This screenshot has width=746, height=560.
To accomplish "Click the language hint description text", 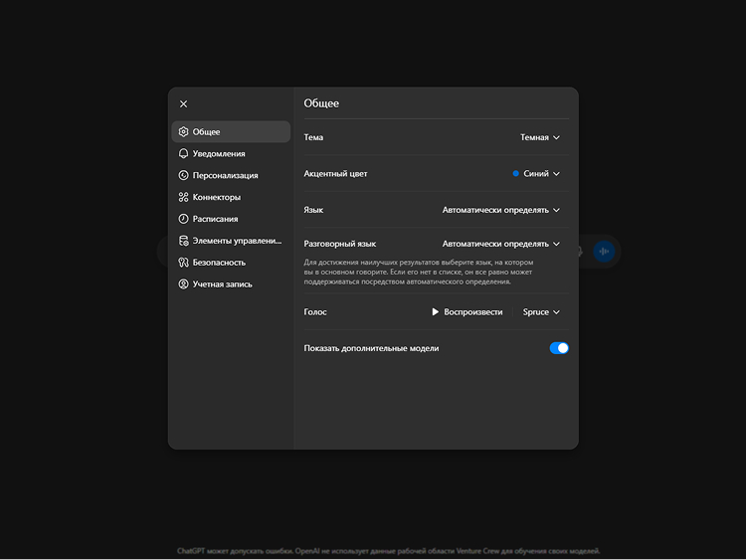I will tap(419, 273).
